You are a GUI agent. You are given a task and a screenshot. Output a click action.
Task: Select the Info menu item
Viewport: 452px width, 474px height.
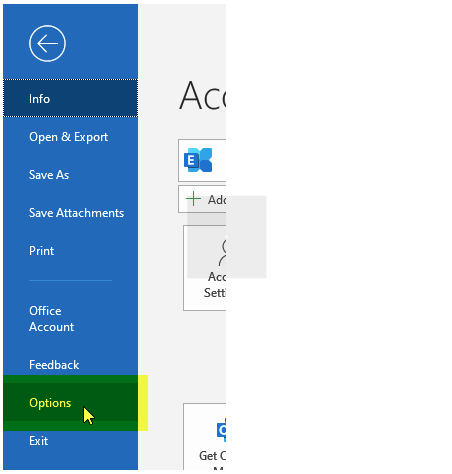coord(70,98)
